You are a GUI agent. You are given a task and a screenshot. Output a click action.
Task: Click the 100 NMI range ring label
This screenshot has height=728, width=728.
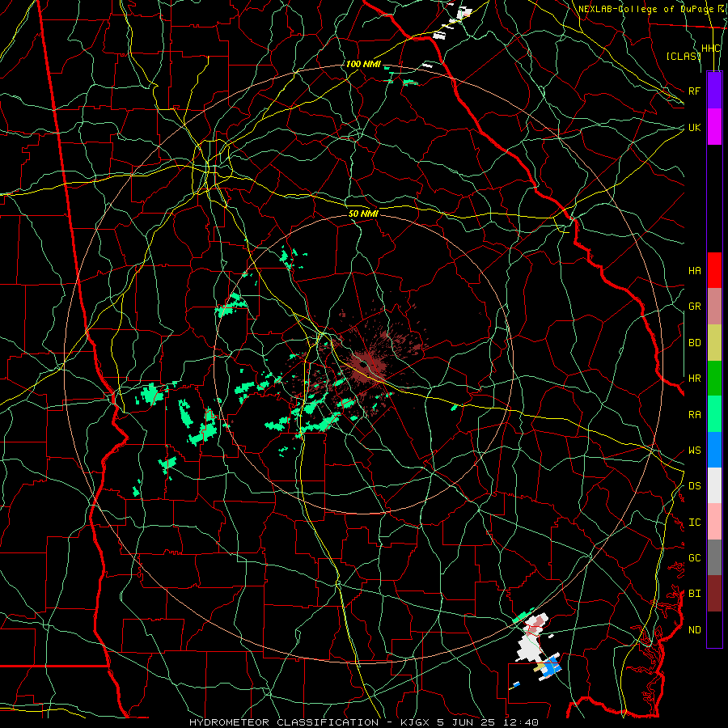coord(363,64)
